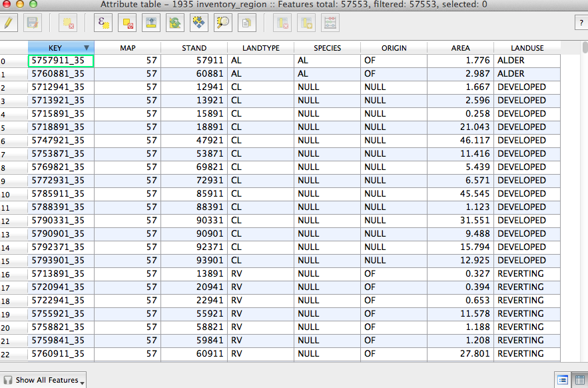
Task: Open the Field Calculator
Action: point(330,23)
